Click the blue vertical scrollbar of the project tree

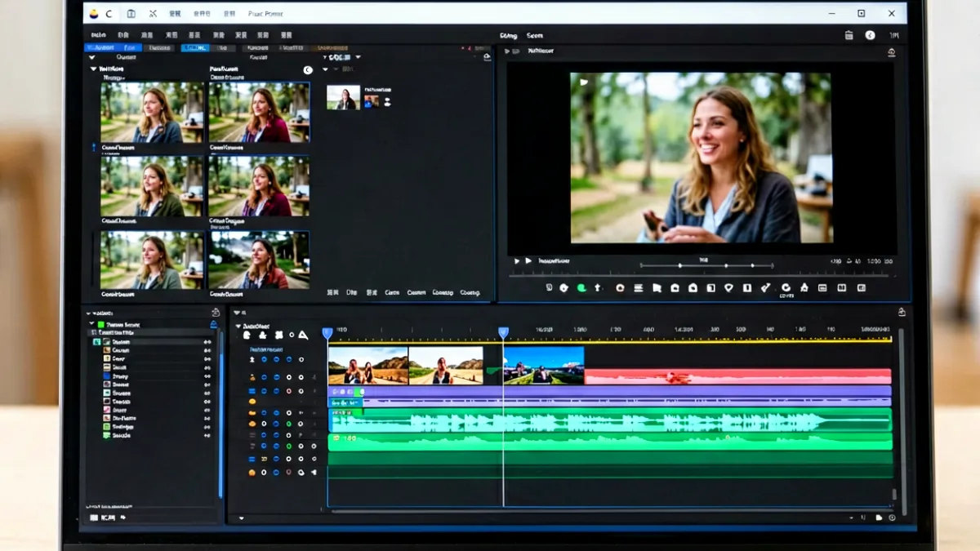pyautogui.click(x=220, y=415)
